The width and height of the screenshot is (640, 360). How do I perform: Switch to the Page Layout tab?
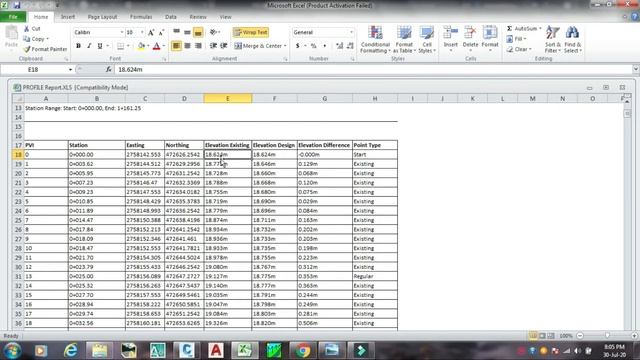102,17
